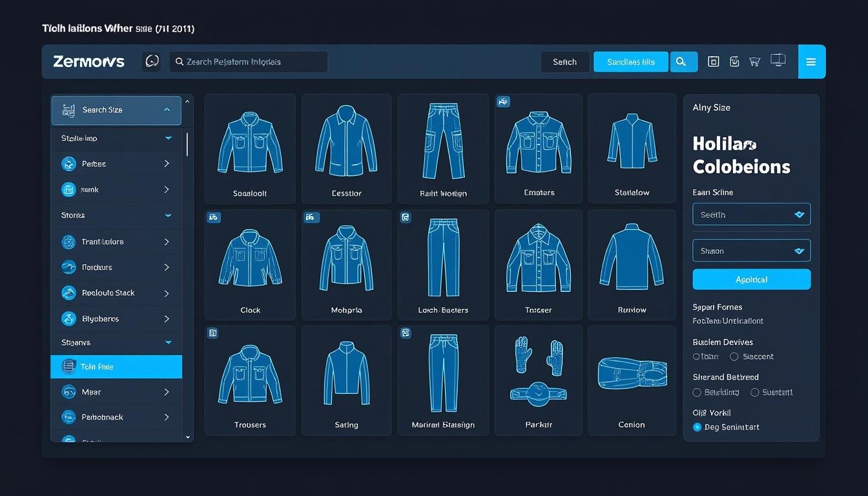Open the Shaon dropdown
This screenshot has height=496, width=868.
point(751,251)
